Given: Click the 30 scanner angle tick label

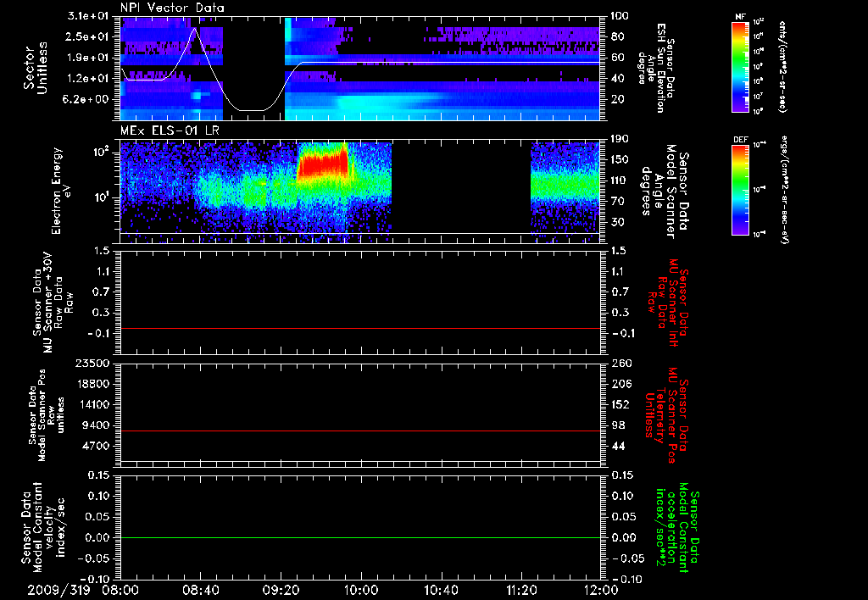Looking at the screenshot, I should pos(615,222).
